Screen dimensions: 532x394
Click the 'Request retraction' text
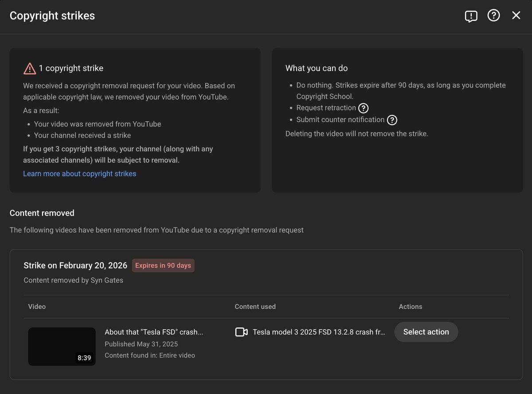326,108
